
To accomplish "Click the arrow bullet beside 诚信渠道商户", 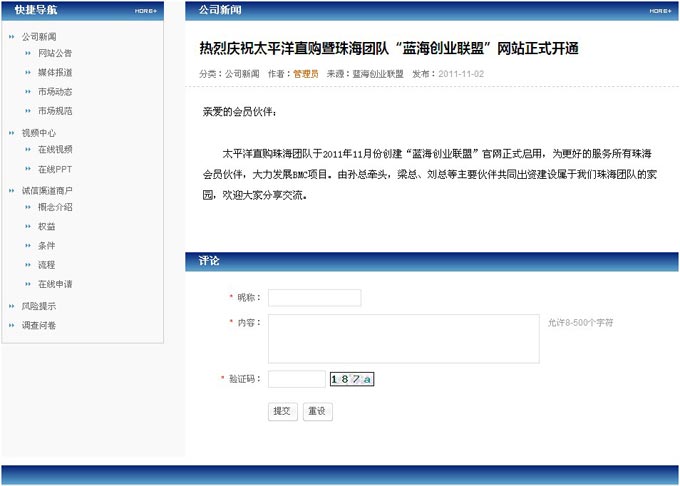I will click(x=12, y=191).
